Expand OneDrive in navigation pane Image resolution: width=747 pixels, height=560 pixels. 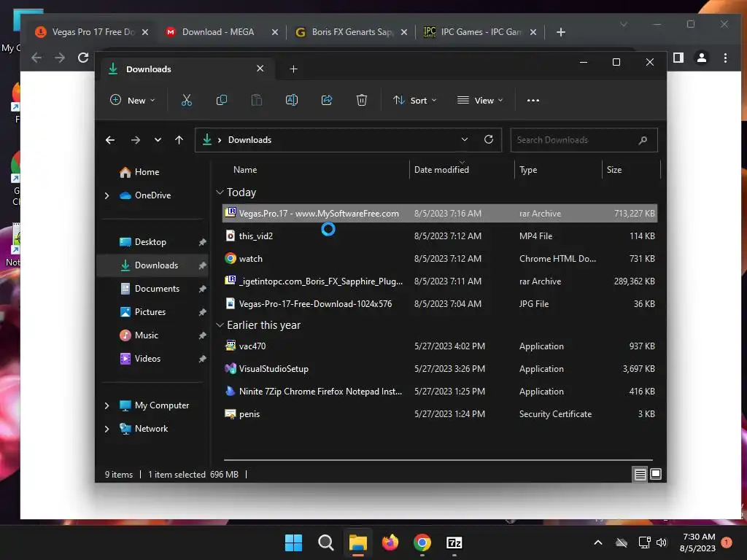(x=107, y=195)
